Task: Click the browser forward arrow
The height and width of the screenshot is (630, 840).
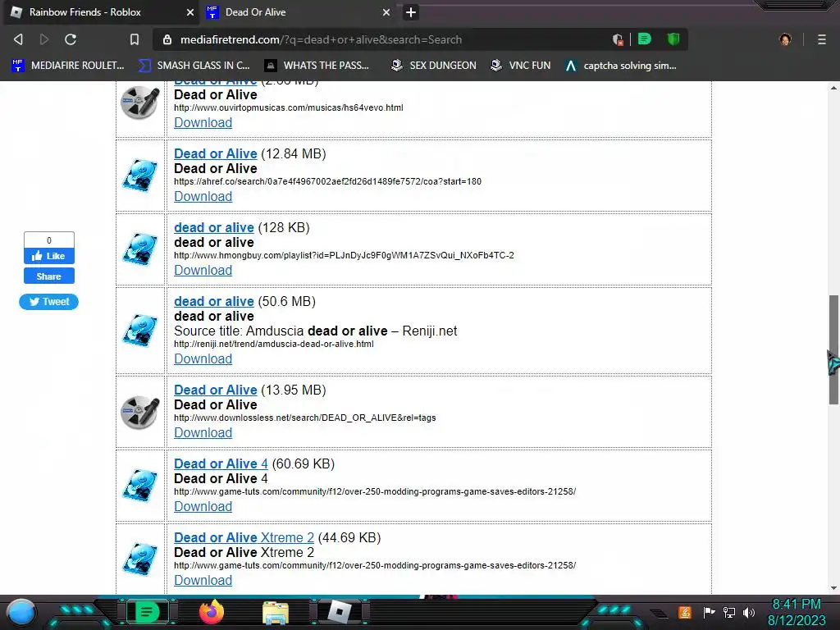Action: click(x=44, y=39)
